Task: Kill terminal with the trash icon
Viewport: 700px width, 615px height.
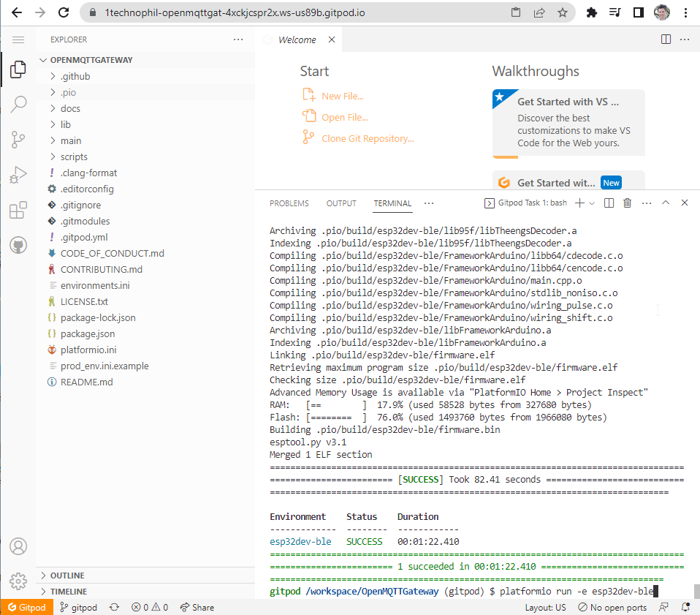Action: pyautogui.click(x=627, y=203)
